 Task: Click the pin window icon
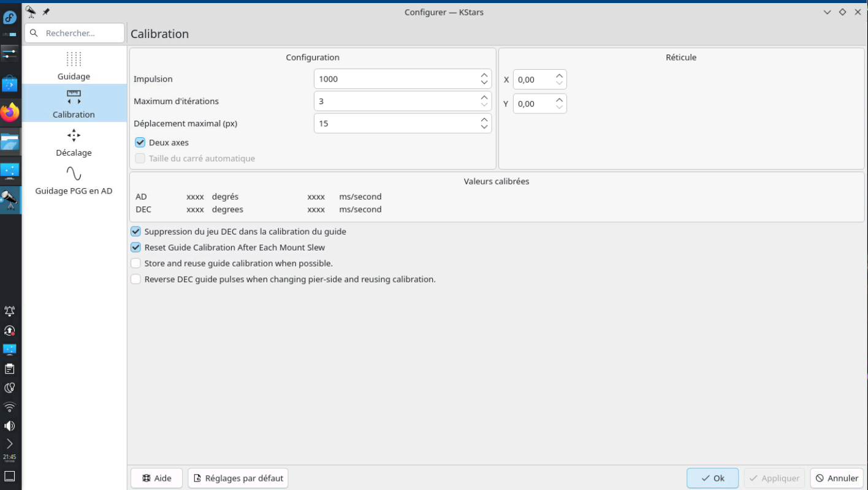coord(46,12)
